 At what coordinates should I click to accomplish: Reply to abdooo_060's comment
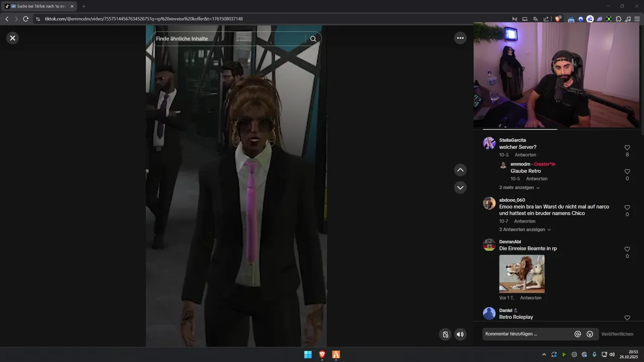[x=525, y=221]
